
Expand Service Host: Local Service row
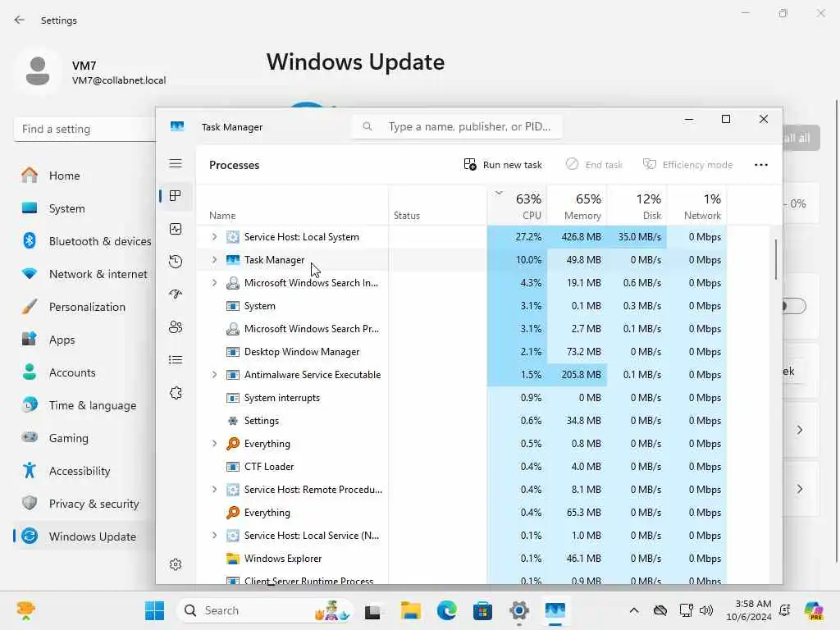[214, 535]
